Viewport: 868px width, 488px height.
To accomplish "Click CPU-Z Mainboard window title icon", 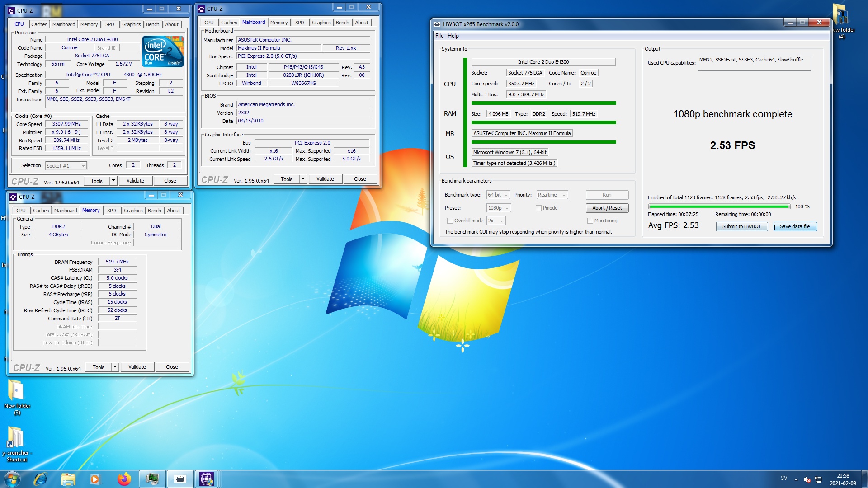I will click(202, 9).
